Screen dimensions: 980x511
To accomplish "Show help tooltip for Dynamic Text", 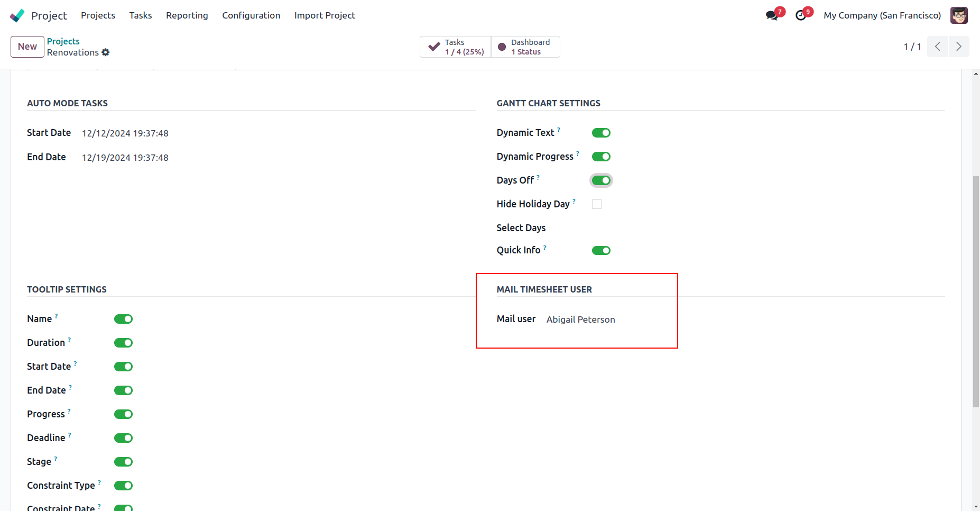I will [x=559, y=130].
